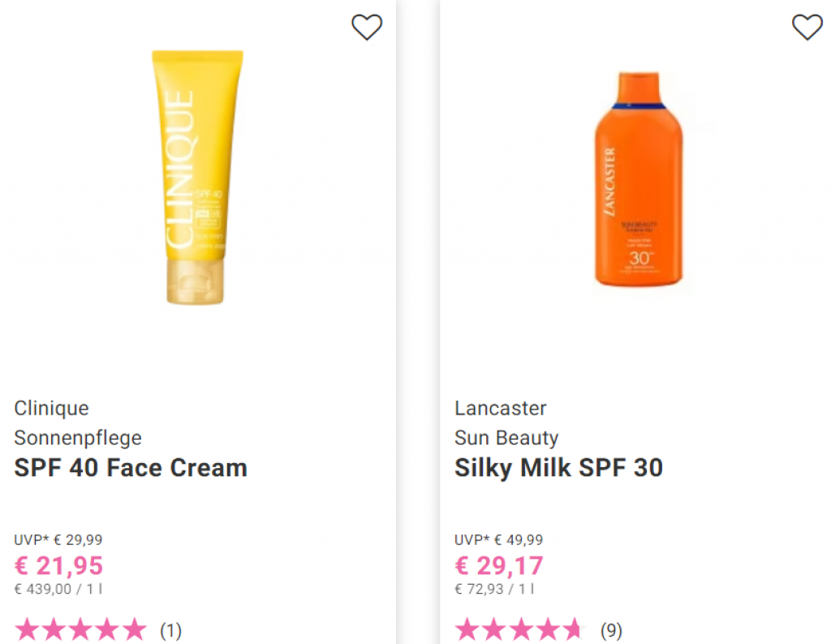Add Lancaster Silky Milk to wishlist heart

point(807,27)
